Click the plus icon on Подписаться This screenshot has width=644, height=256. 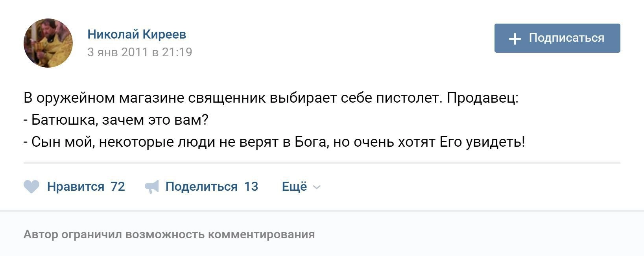point(515,39)
